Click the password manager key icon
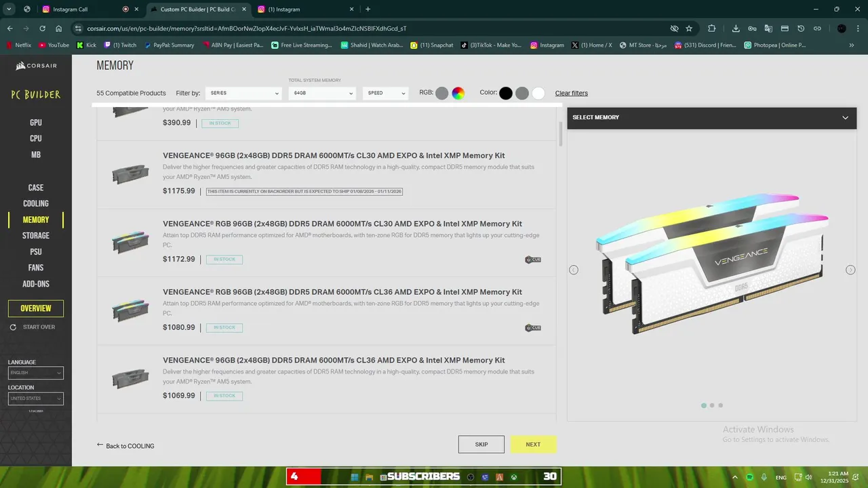 coord(752,28)
